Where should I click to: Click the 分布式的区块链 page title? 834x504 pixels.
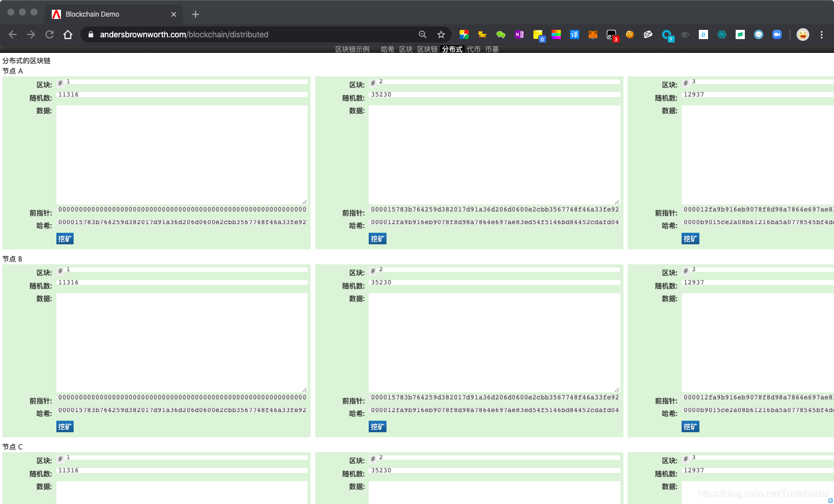pyautogui.click(x=26, y=61)
